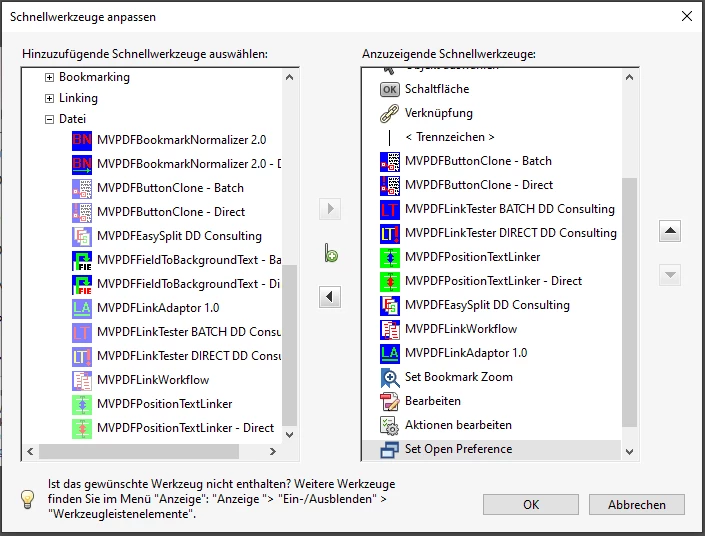Click the Bearbeiten icon
The height and width of the screenshot is (536, 705).
390,402
